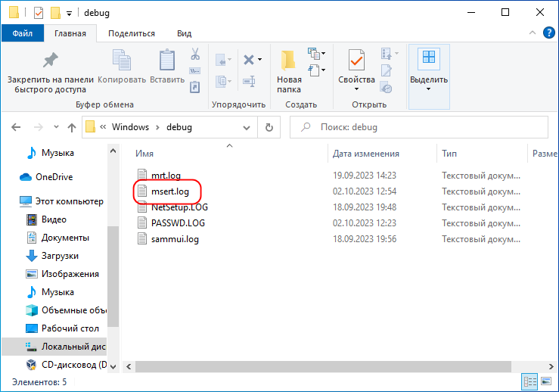This screenshot has height=392, width=559.
Task: Select the msert.log file
Action: (x=170, y=191)
